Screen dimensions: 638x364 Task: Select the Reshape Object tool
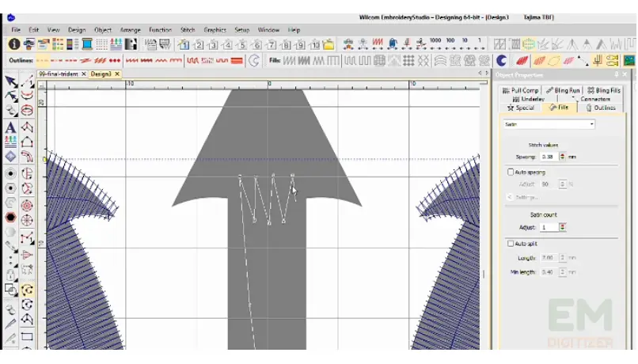(11, 97)
